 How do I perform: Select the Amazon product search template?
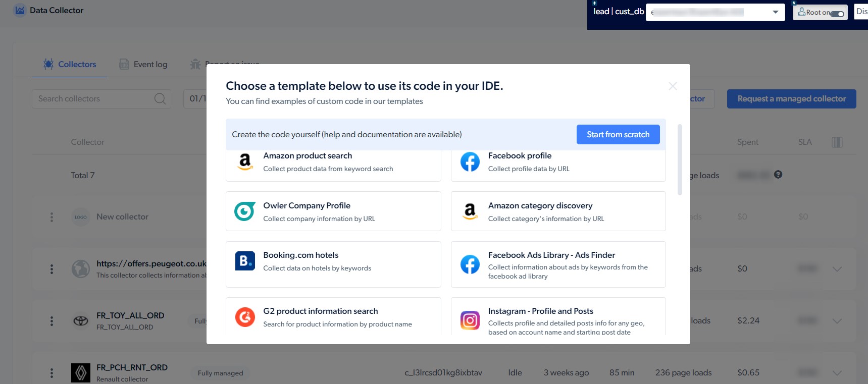click(x=333, y=166)
